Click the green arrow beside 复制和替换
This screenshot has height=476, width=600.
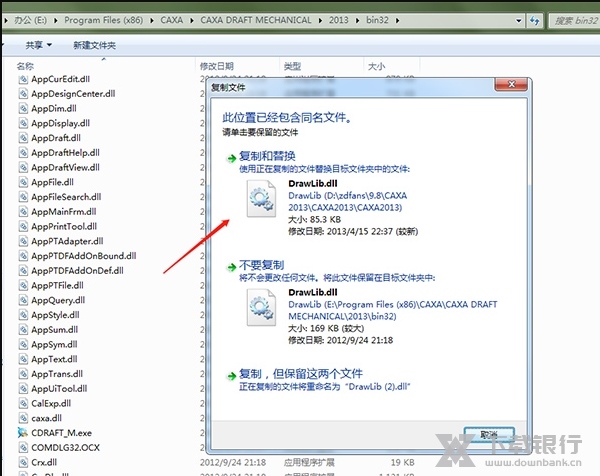point(230,158)
